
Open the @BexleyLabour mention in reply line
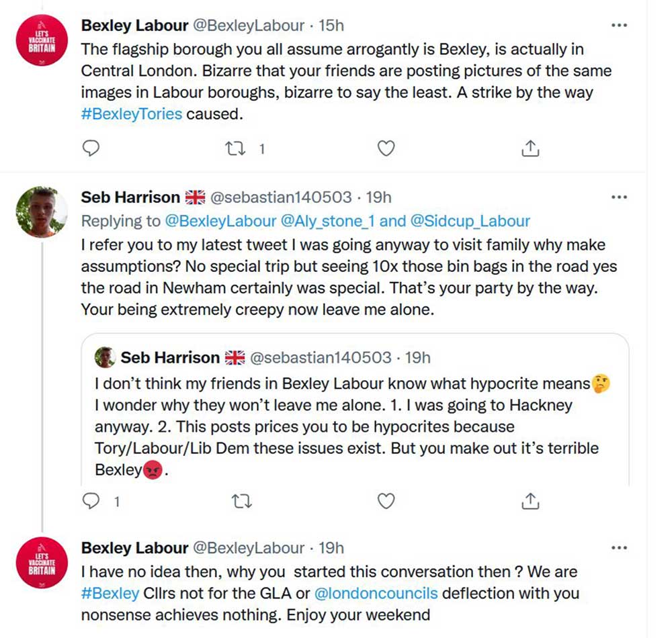[x=219, y=221]
